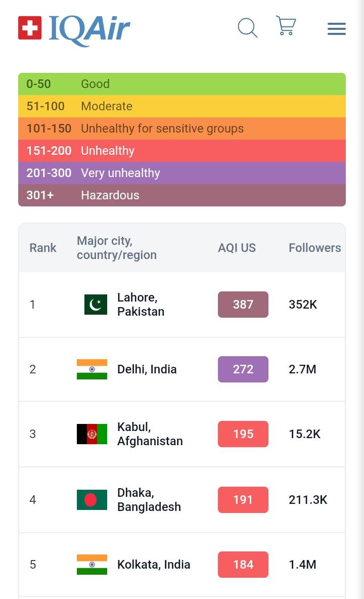Click the 387 AQI badge
The height and width of the screenshot is (599, 364).
[x=243, y=305]
